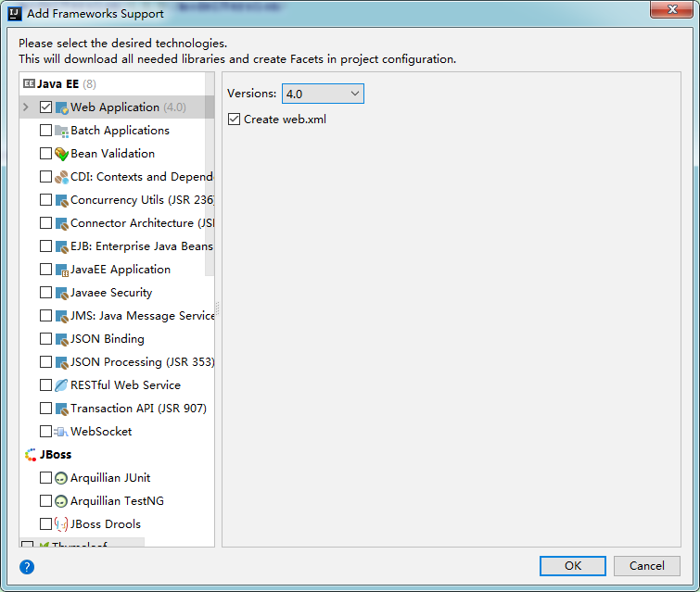Select the JSON Binding label text
The height and width of the screenshot is (592, 700).
coord(108,339)
